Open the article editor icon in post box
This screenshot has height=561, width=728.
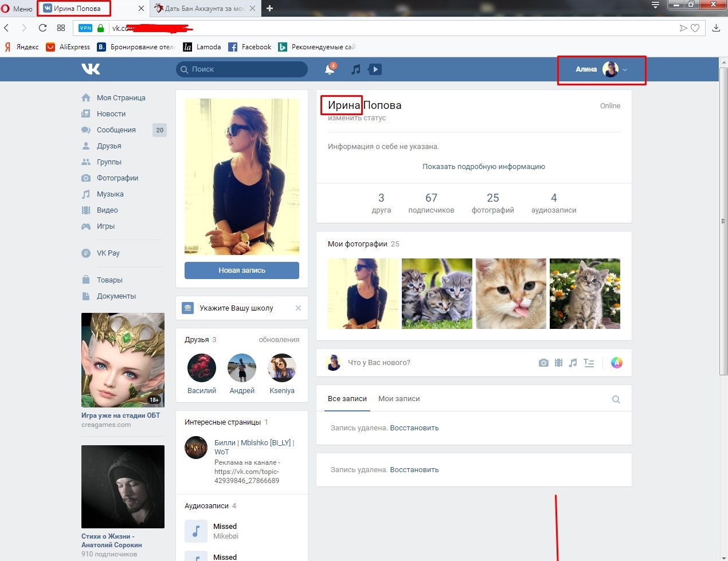pos(589,363)
